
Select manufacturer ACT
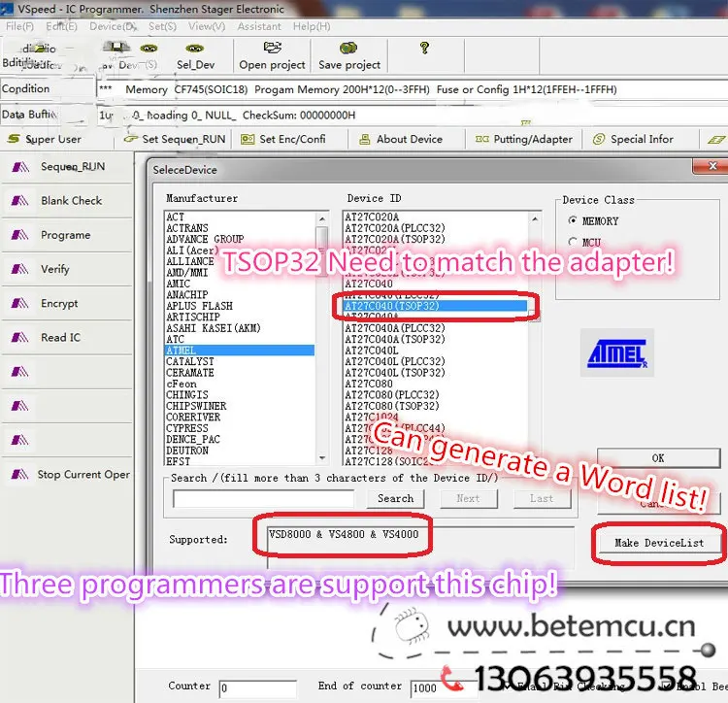pyautogui.click(x=175, y=217)
